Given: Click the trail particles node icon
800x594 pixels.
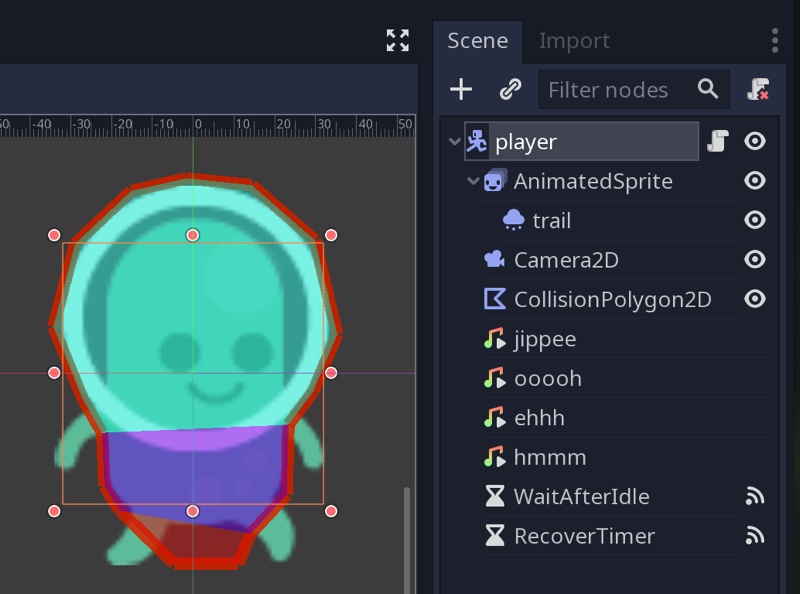Looking at the screenshot, I should [514, 220].
